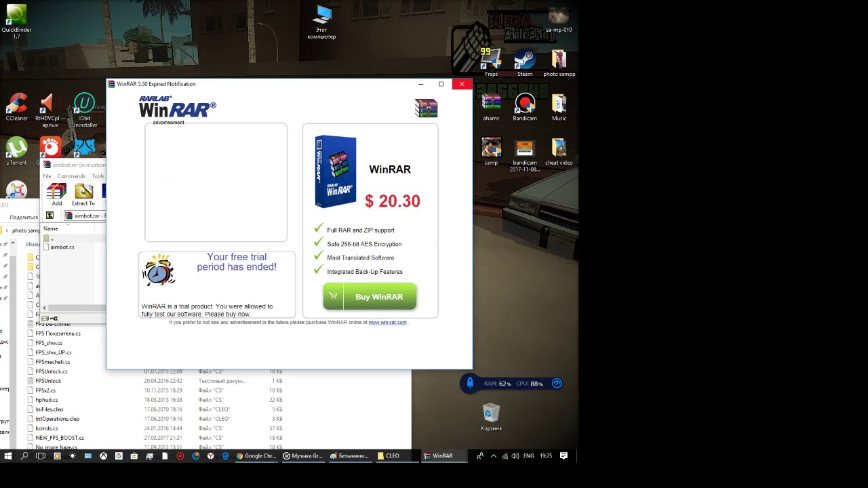The height and width of the screenshot is (488, 868).
Task: Select IniFiles.cleo file in Explorer
Action: pos(50,409)
